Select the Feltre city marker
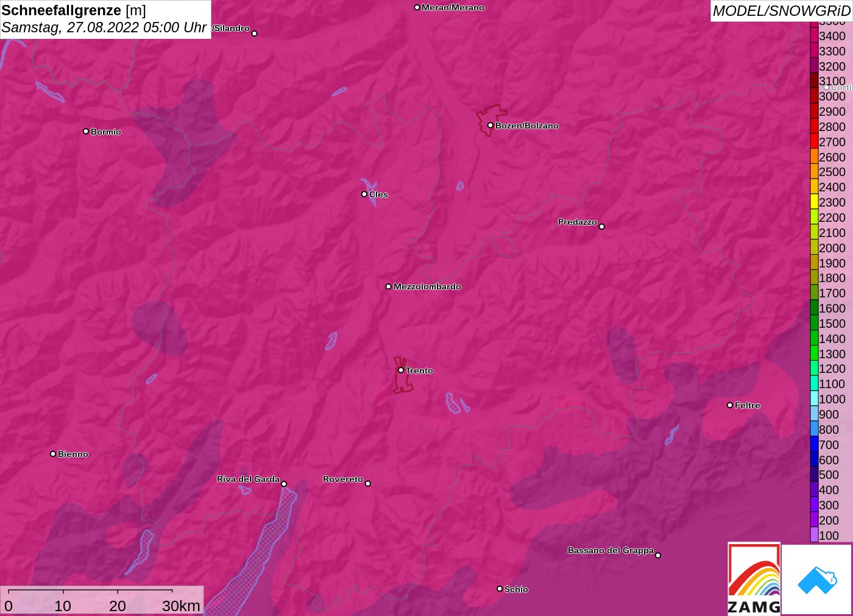This screenshot has height=616, width=853. click(x=730, y=405)
